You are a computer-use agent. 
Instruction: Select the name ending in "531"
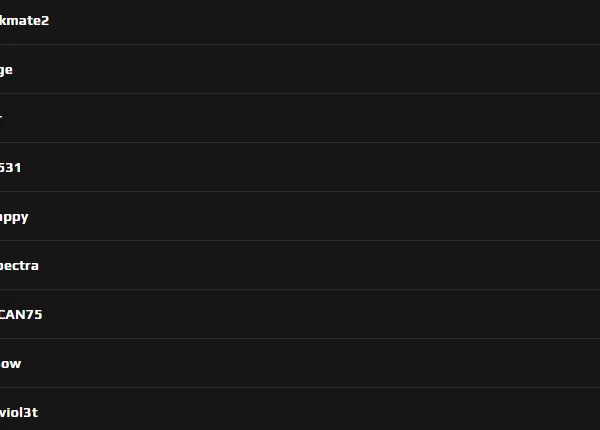click(10, 168)
